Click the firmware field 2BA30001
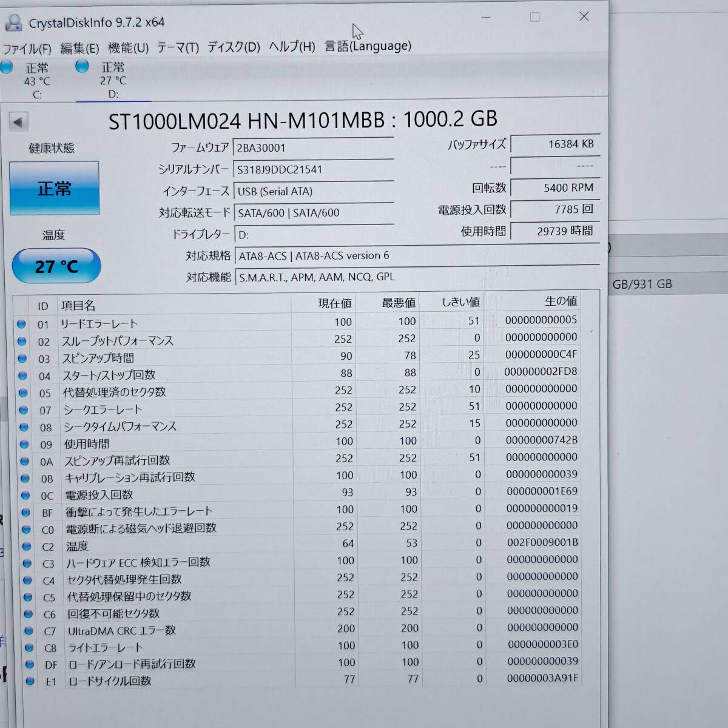 point(313,148)
